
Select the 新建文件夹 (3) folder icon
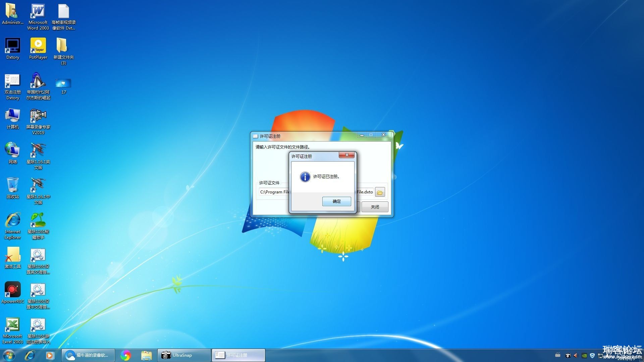[63, 51]
